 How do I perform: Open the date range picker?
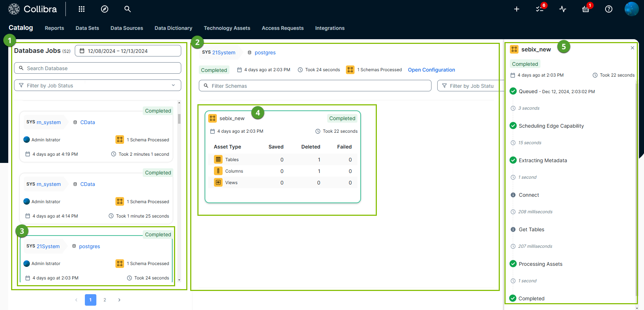pyautogui.click(x=128, y=51)
